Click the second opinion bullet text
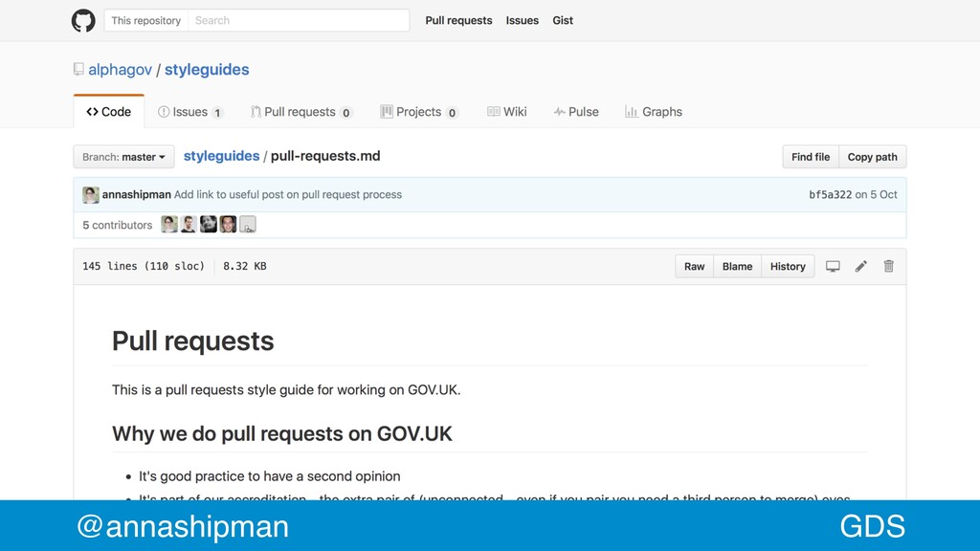980x551 pixels. 269,476
